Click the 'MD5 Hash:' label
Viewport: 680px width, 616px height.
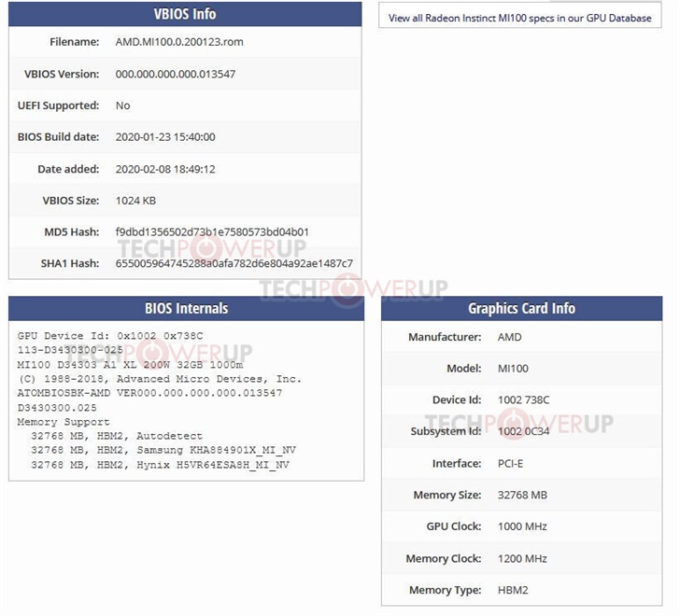[x=72, y=232]
